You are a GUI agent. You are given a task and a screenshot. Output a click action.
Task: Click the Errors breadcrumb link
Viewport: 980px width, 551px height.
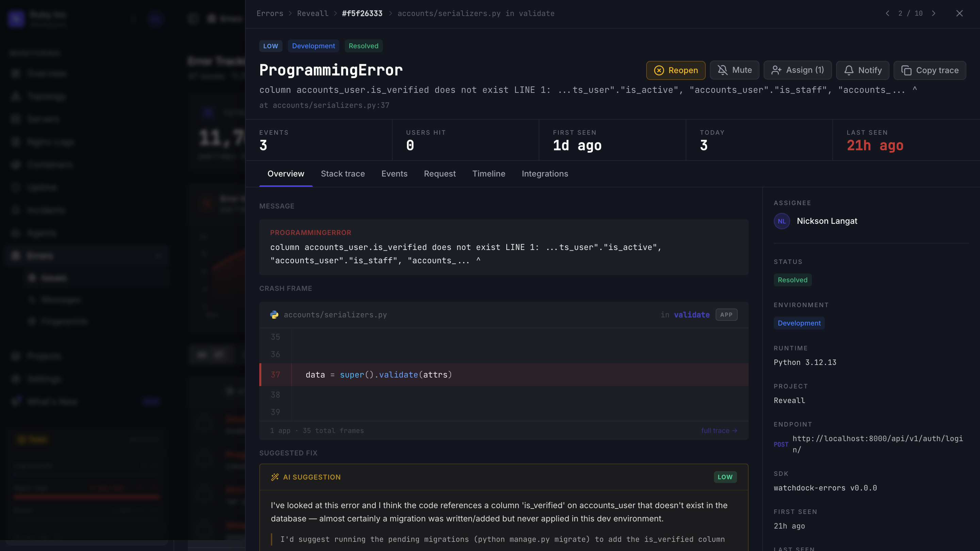[270, 13]
